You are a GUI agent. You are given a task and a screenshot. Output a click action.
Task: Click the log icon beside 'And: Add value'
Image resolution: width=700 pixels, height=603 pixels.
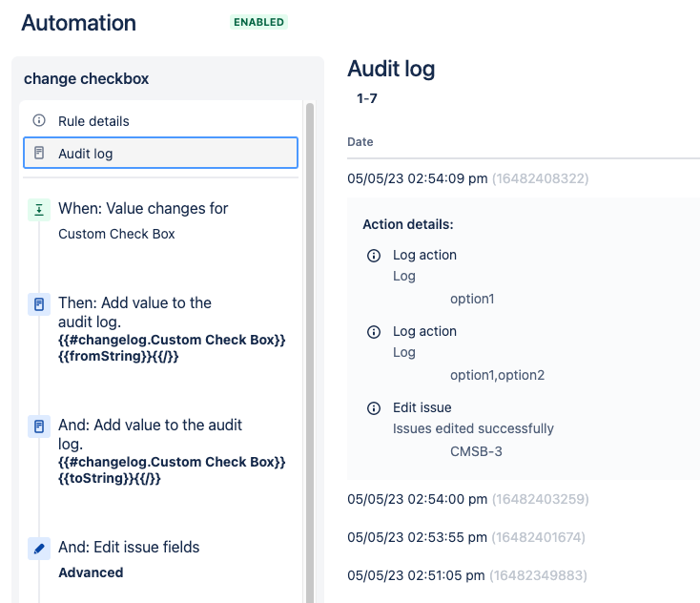tap(39, 426)
